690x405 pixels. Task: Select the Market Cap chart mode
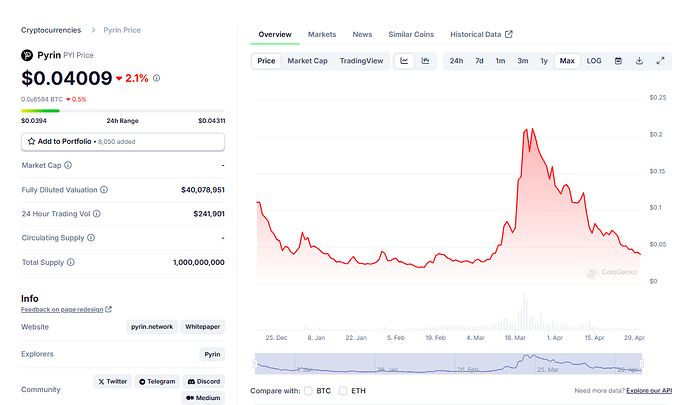308,61
